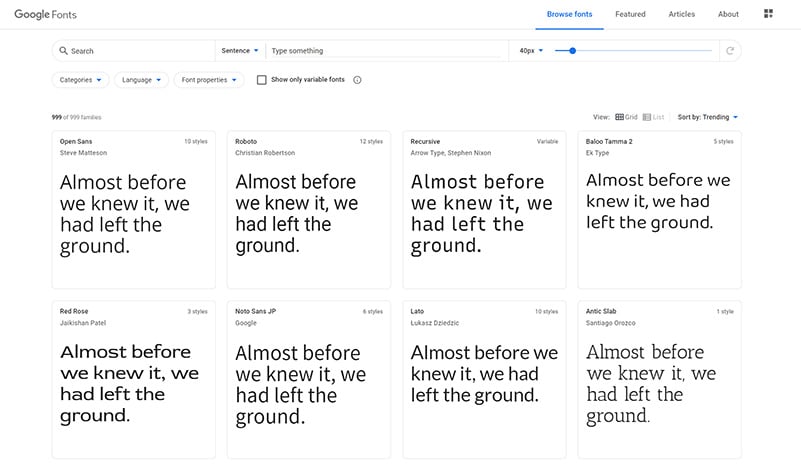Click Arrow Type, Stephen Nixon text

pos(451,153)
